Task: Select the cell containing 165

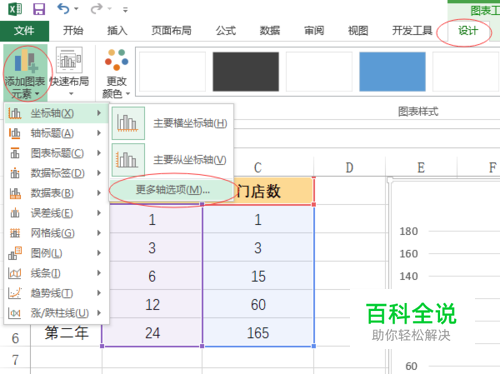Action: coord(258,333)
